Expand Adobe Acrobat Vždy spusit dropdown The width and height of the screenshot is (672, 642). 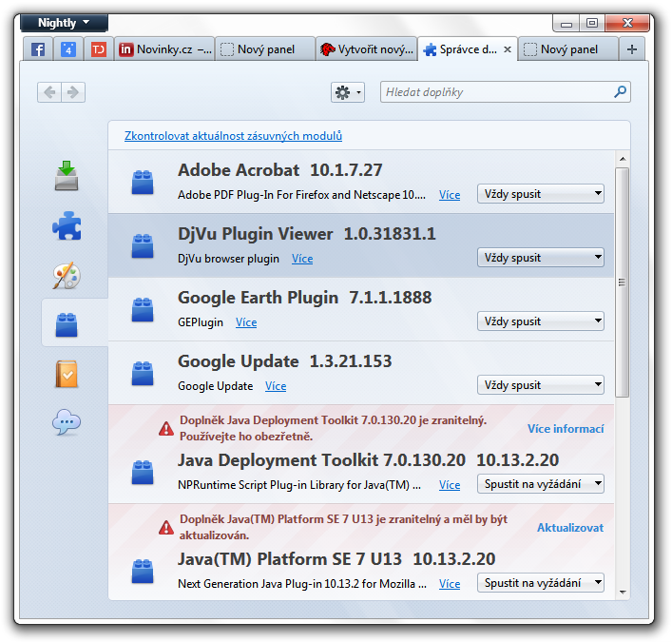pos(541,194)
